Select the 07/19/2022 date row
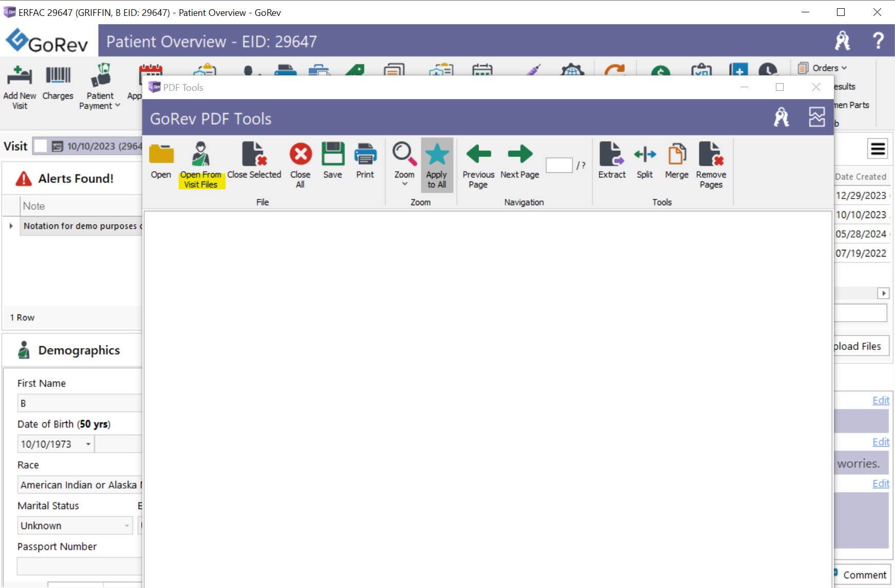 coord(862,253)
